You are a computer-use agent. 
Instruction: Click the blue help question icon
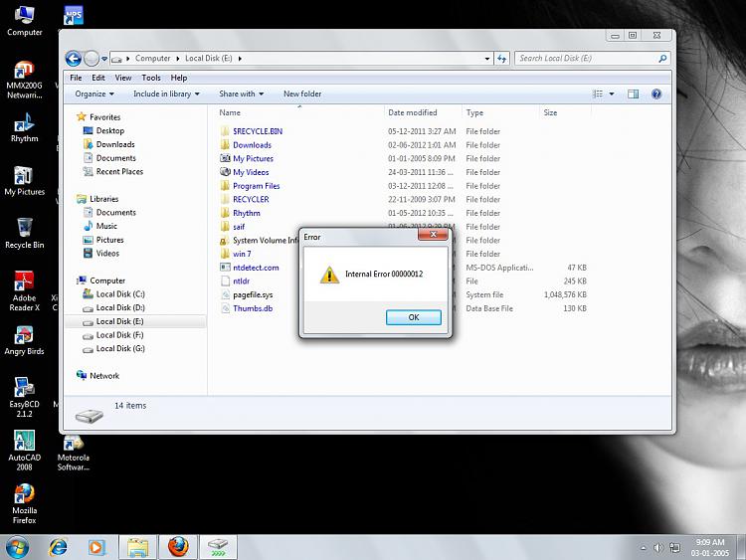point(656,93)
